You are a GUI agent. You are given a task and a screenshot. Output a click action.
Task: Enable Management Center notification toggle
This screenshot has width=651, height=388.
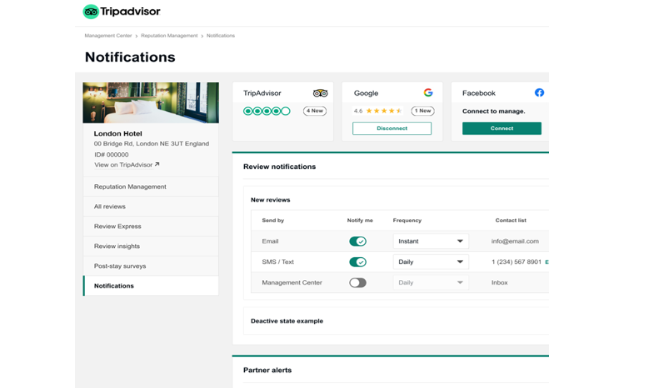point(357,283)
